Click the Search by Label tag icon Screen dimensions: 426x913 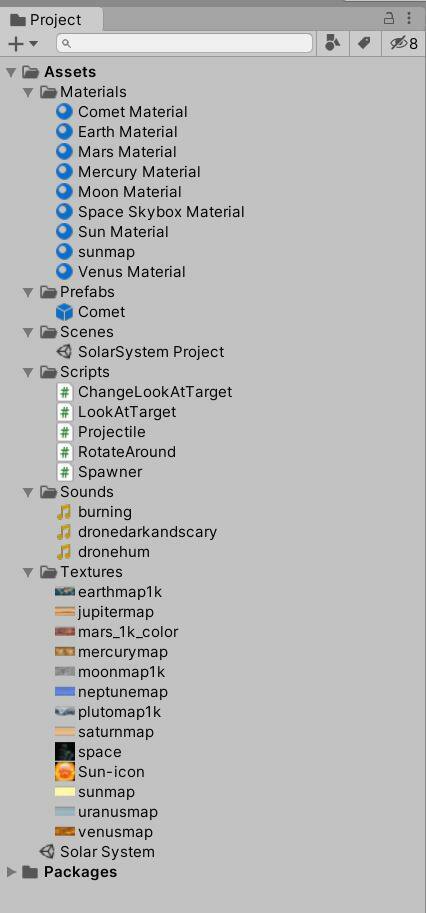coord(364,43)
